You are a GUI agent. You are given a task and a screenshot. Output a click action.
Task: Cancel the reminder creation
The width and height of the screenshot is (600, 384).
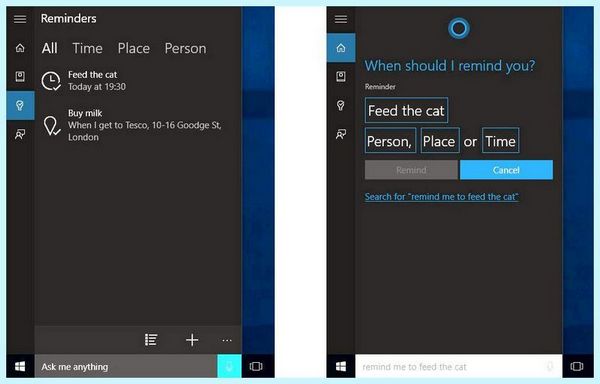pyautogui.click(x=506, y=170)
